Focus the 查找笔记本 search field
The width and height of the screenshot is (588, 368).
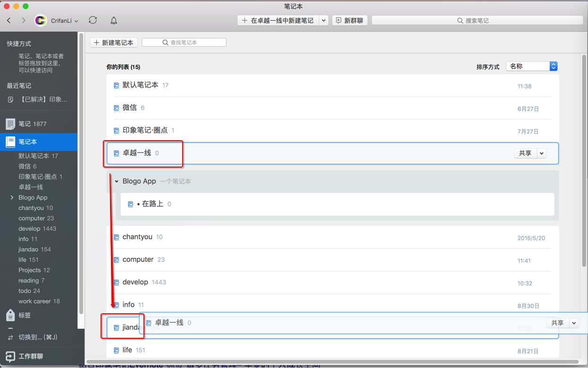184,42
